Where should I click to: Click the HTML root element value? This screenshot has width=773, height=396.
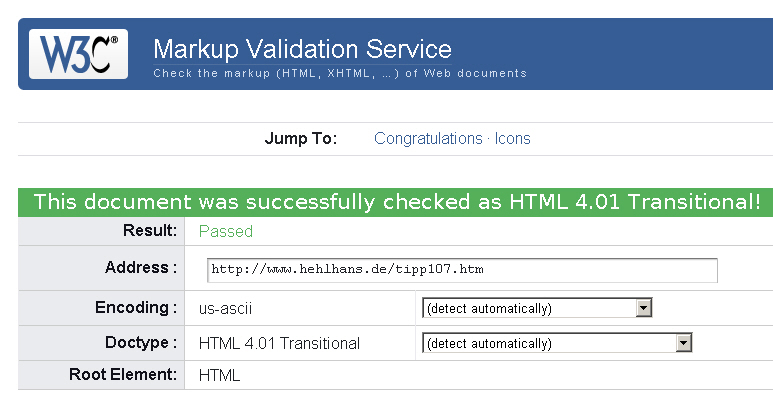(219, 375)
